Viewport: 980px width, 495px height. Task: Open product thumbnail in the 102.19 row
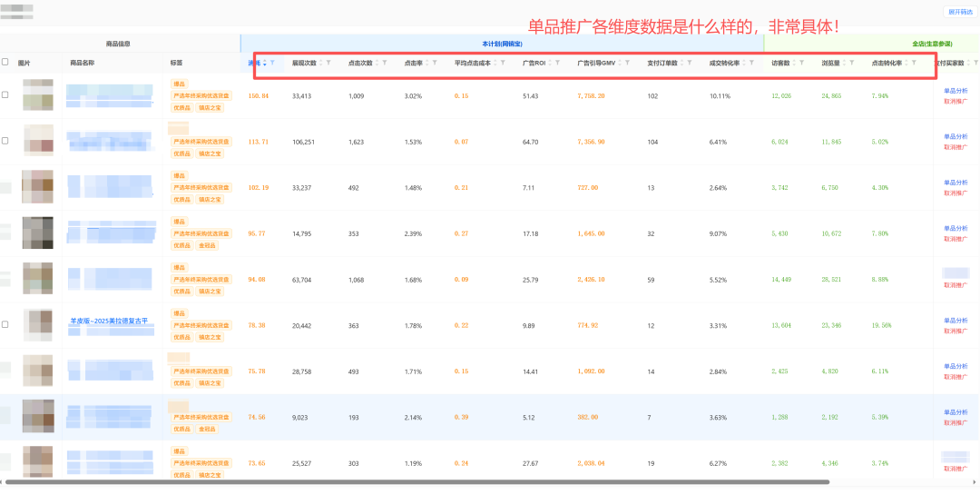tap(37, 187)
